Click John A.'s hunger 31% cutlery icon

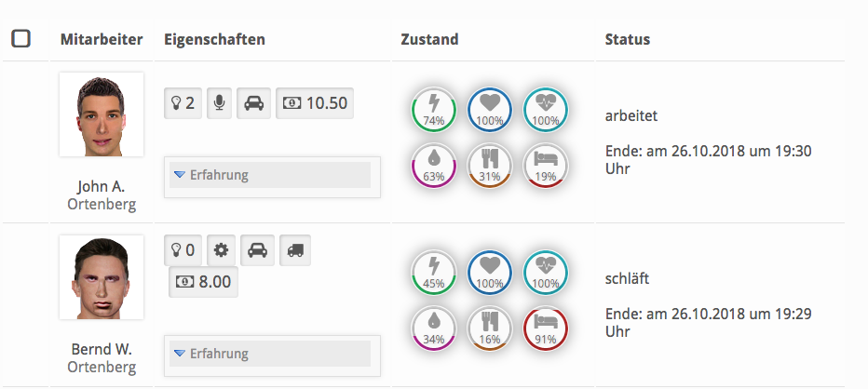tap(487, 165)
